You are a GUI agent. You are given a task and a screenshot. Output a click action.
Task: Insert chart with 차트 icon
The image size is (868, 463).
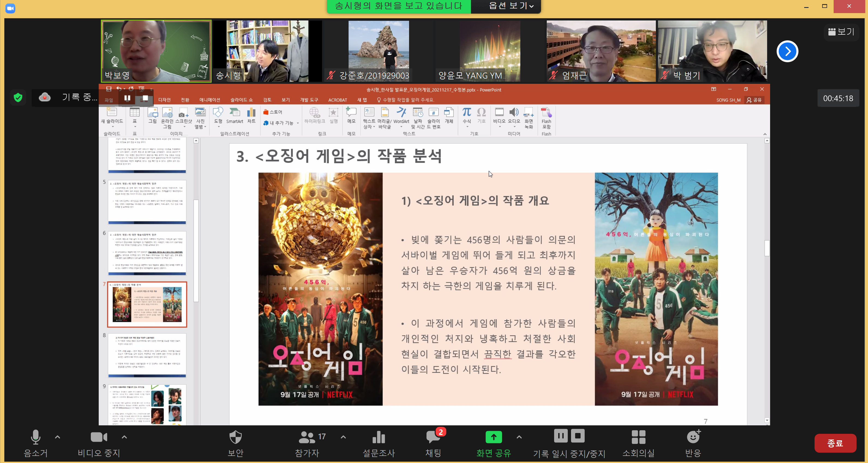251,115
